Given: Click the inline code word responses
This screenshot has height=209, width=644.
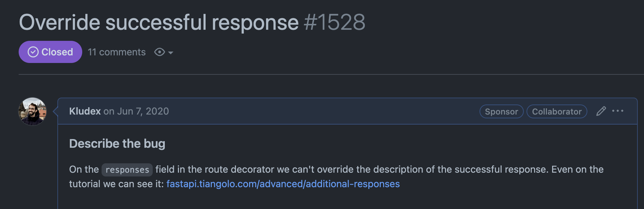Looking at the screenshot, I should point(127,170).
